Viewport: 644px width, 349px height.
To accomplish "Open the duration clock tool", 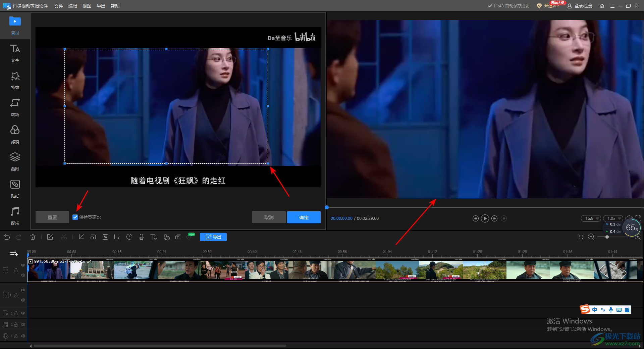I will (x=129, y=237).
